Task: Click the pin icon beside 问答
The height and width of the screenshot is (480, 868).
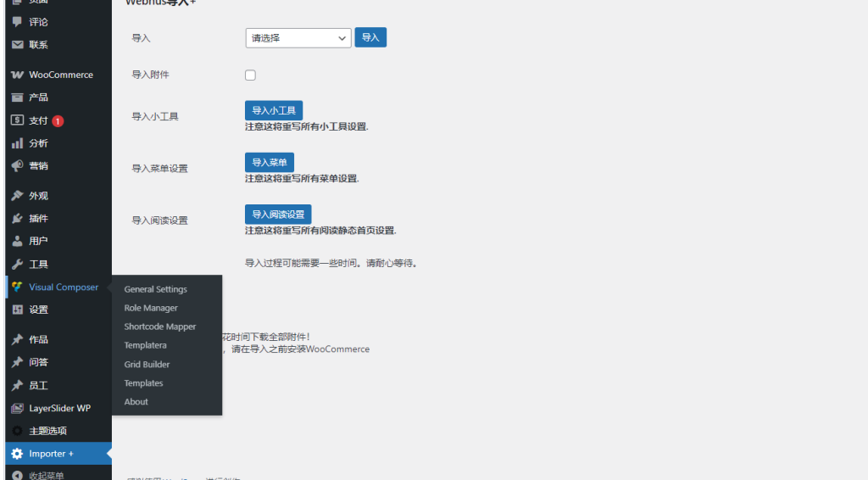Action: tap(17, 362)
